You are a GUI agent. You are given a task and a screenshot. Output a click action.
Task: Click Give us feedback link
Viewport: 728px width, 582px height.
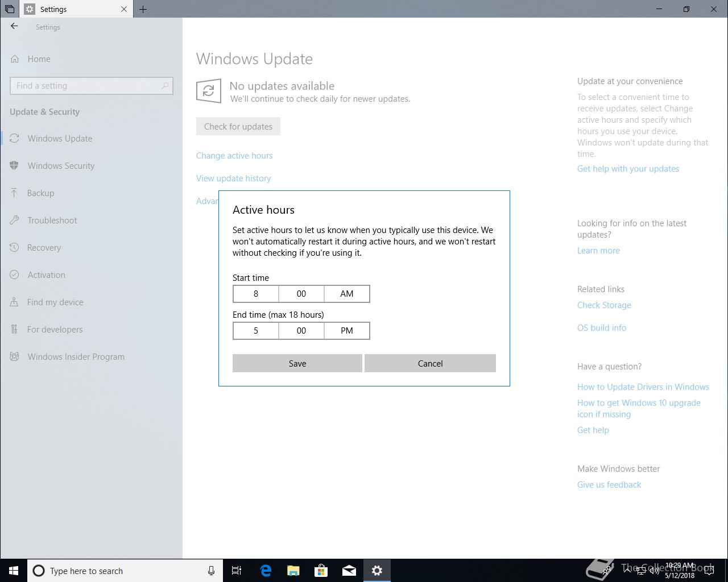point(609,485)
